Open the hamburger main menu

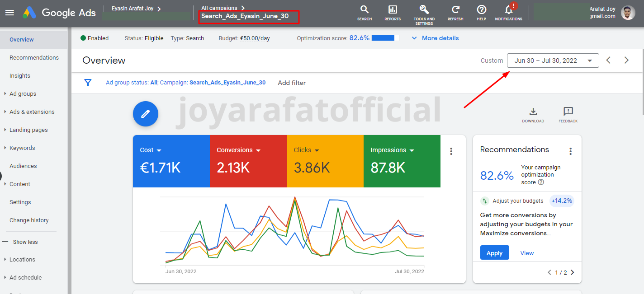tap(9, 13)
